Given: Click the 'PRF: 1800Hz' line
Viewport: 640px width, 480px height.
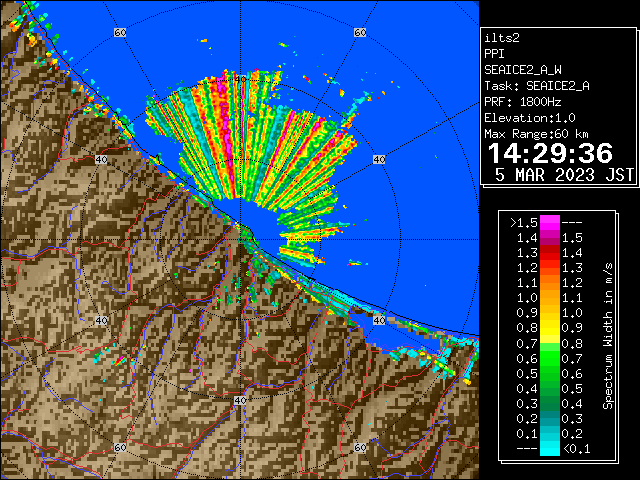Looking at the screenshot, I should point(523,102).
